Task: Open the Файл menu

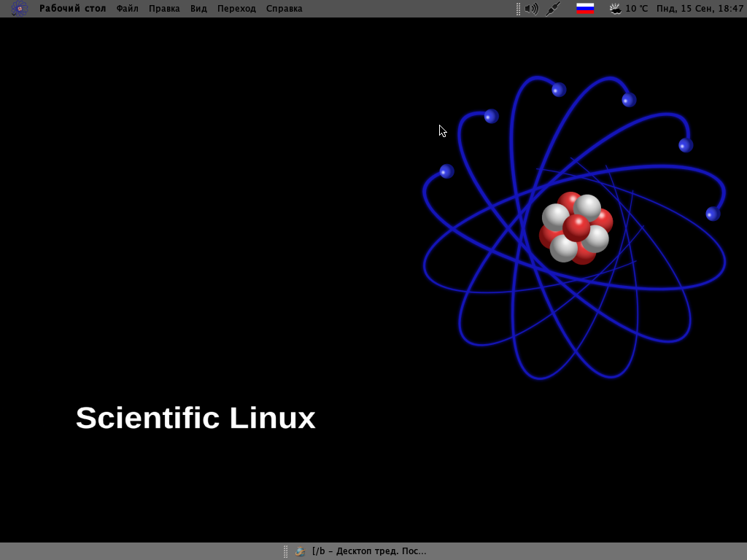Action: point(127,9)
